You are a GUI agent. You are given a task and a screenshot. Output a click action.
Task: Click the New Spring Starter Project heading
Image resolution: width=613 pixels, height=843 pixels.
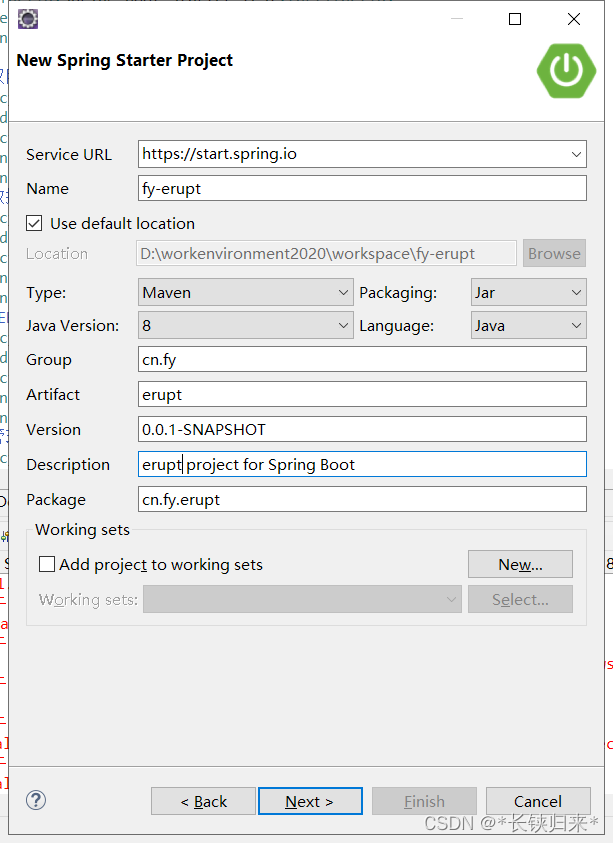click(125, 60)
